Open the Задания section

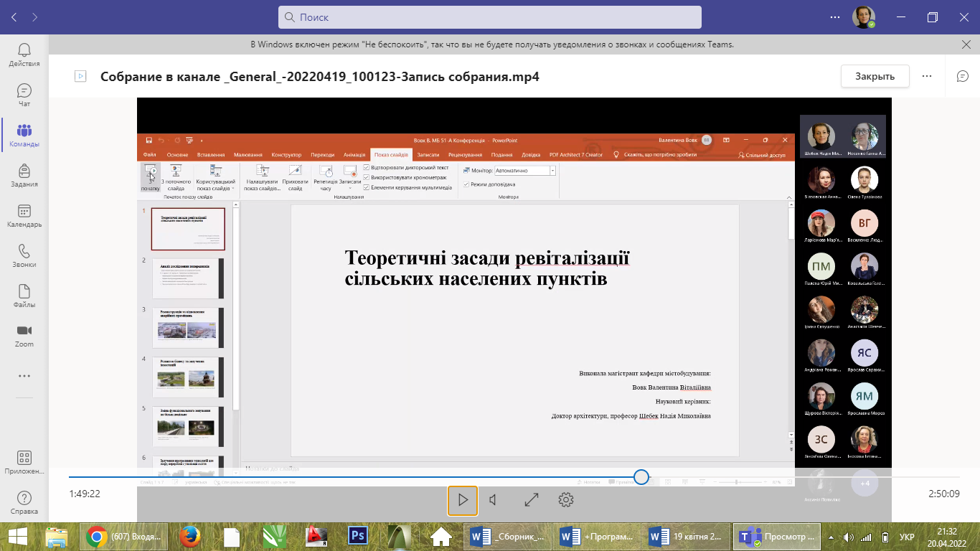tap(24, 175)
